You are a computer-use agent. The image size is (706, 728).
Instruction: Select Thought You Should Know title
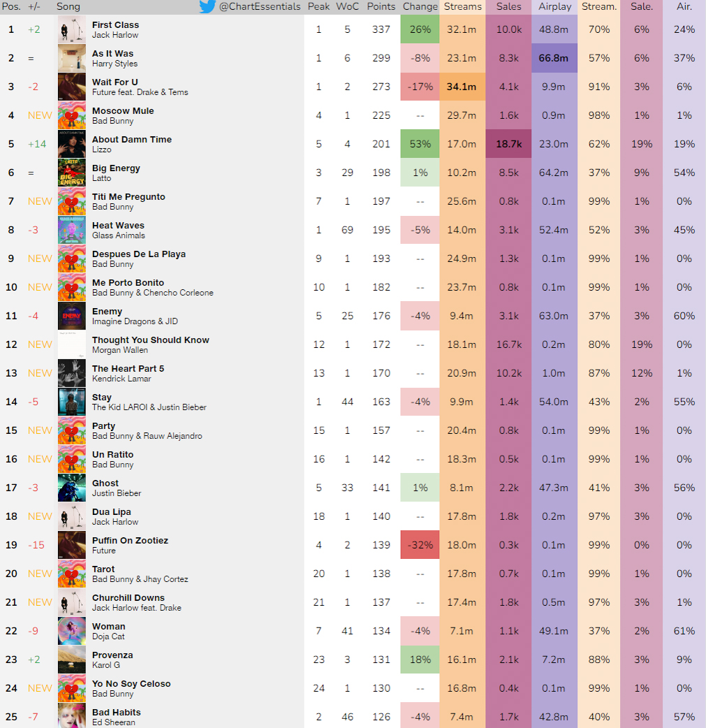pyautogui.click(x=151, y=340)
